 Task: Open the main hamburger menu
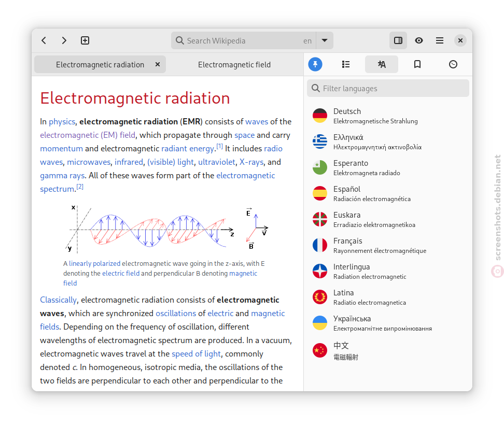click(440, 40)
